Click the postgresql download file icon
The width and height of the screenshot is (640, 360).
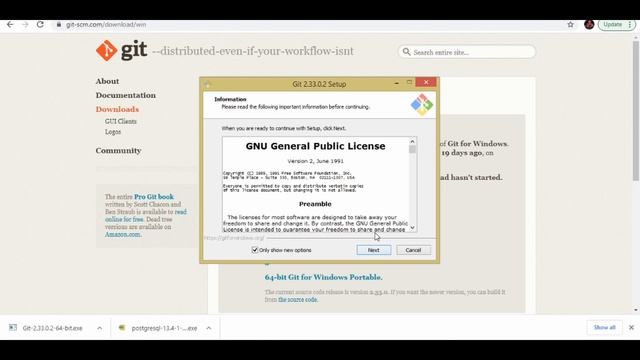122,328
